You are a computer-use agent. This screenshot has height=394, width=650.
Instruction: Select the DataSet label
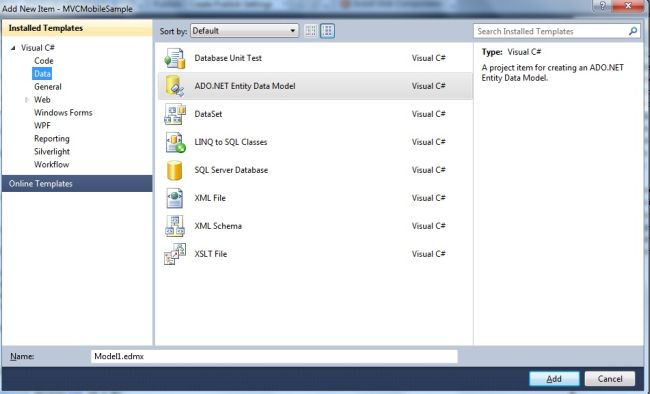[x=208, y=114]
